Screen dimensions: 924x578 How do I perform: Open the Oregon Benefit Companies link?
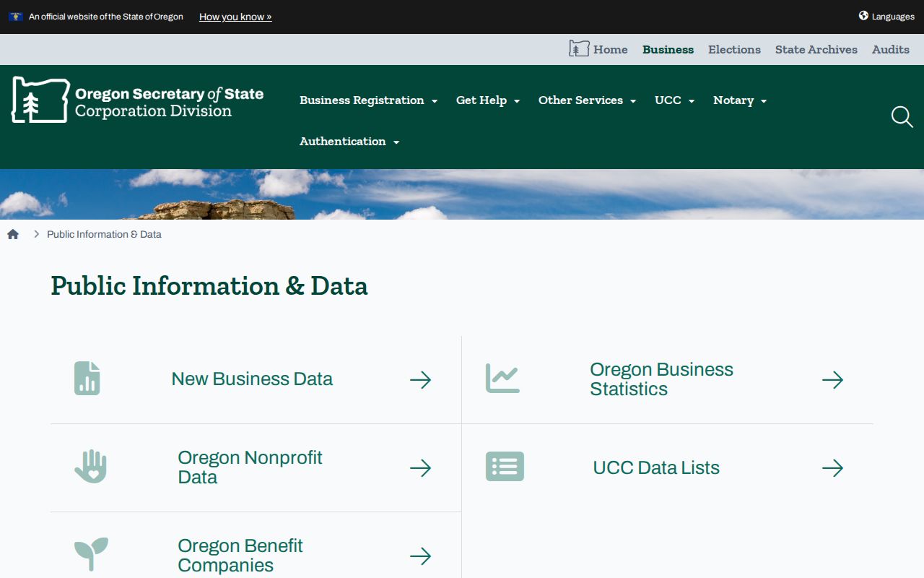(x=240, y=556)
